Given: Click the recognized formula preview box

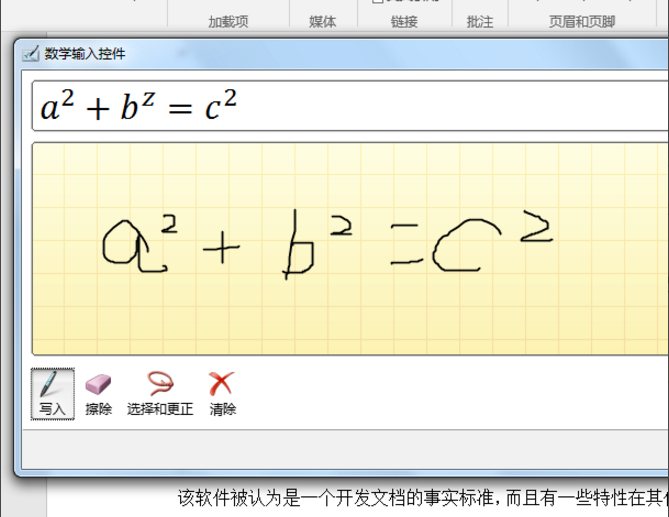Looking at the screenshot, I should (x=350, y=105).
